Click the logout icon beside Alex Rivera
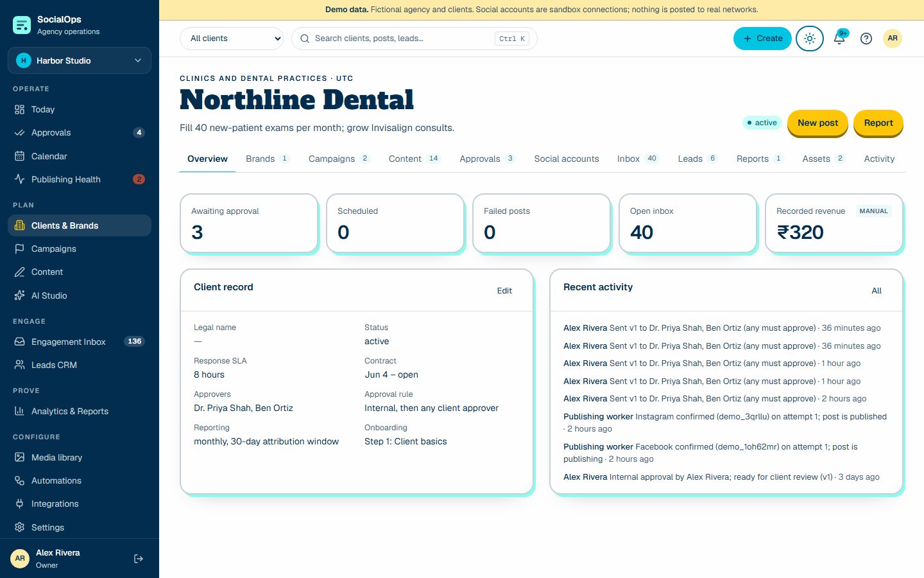Image resolution: width=924 pixels, height=578 pixels. [139, 559]
